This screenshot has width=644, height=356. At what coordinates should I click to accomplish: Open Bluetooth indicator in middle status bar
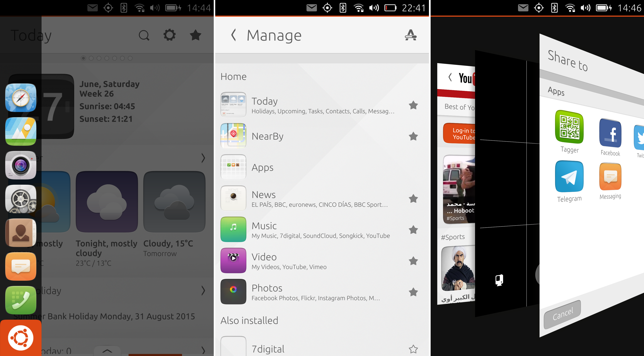point(343,8)
